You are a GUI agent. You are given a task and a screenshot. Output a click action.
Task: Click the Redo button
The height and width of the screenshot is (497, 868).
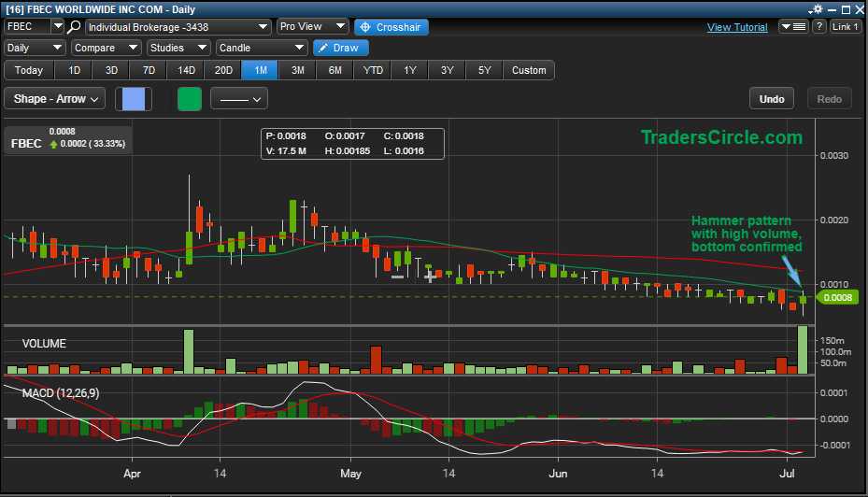coord(830,99)
